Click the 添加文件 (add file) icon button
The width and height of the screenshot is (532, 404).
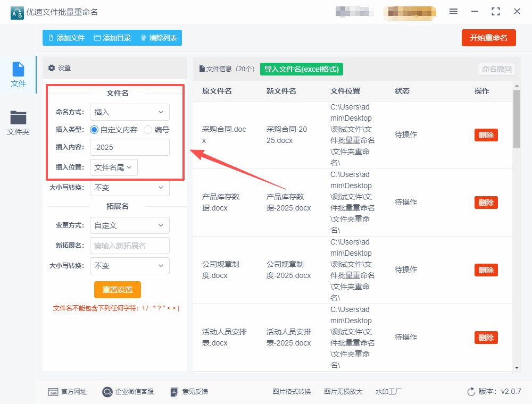point(52,38)
